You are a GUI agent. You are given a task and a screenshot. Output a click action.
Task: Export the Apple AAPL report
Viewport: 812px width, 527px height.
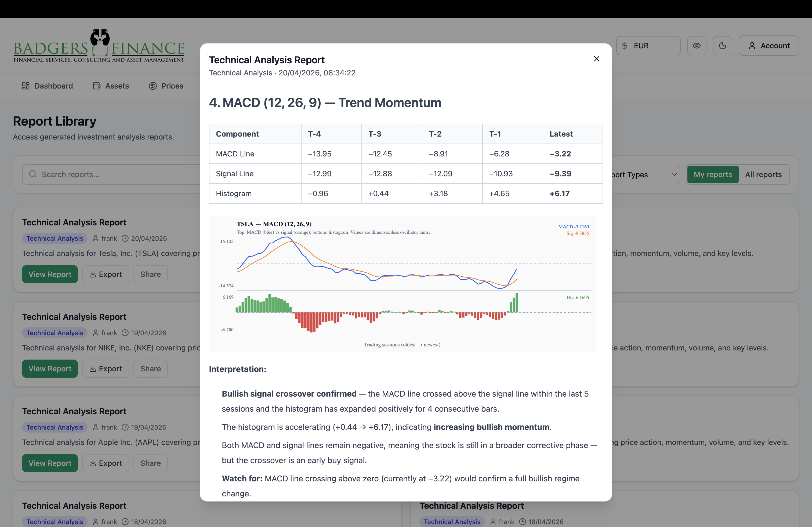point(106,463)
